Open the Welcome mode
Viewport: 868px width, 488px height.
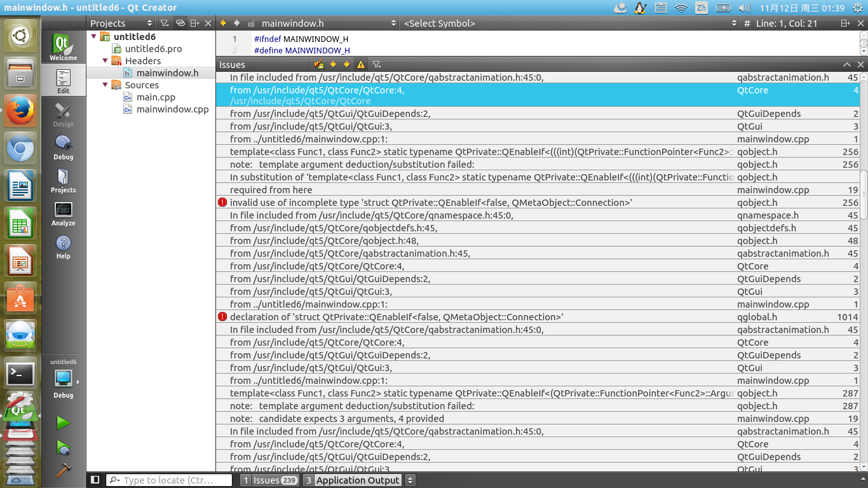point(63,48)
